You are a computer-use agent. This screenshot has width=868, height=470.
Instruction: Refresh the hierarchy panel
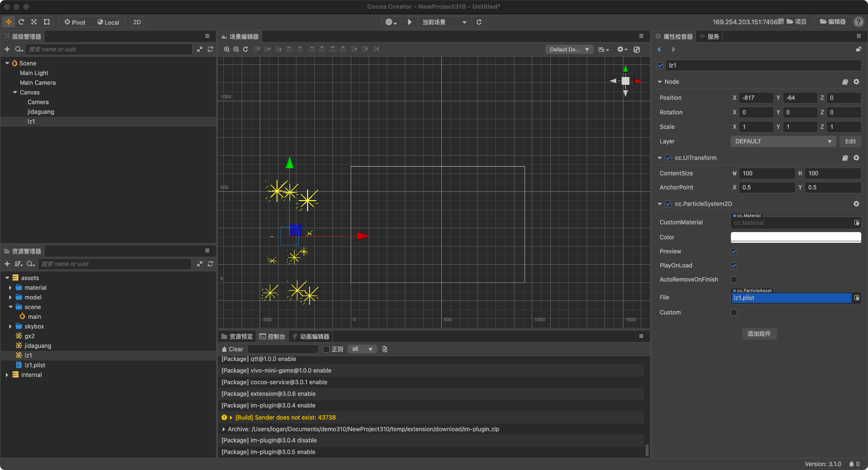(x=210, y=49)
